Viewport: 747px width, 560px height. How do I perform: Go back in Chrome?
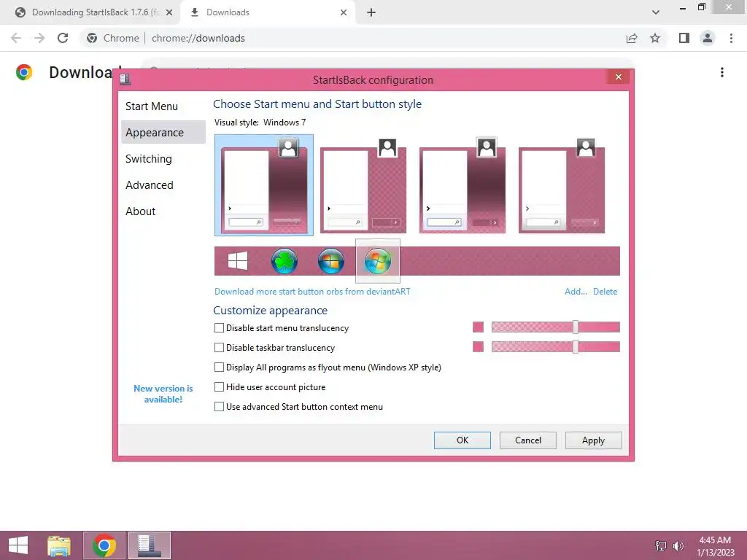[x=16, y=38]
